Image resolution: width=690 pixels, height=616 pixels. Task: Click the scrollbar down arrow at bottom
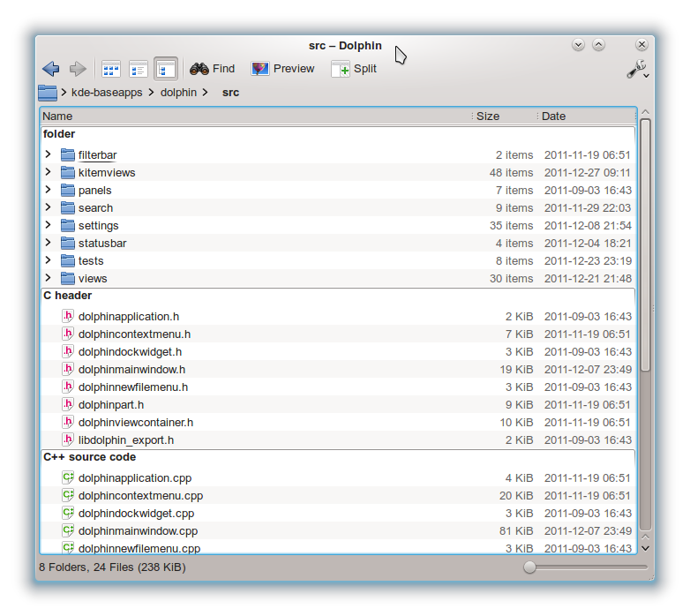click(645, 548)
